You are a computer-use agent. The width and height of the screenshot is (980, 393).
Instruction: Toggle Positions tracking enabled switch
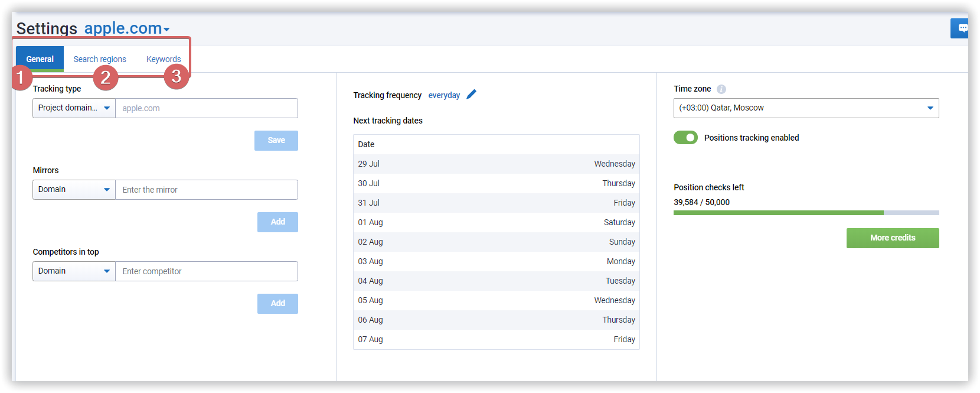click(685, 138)
